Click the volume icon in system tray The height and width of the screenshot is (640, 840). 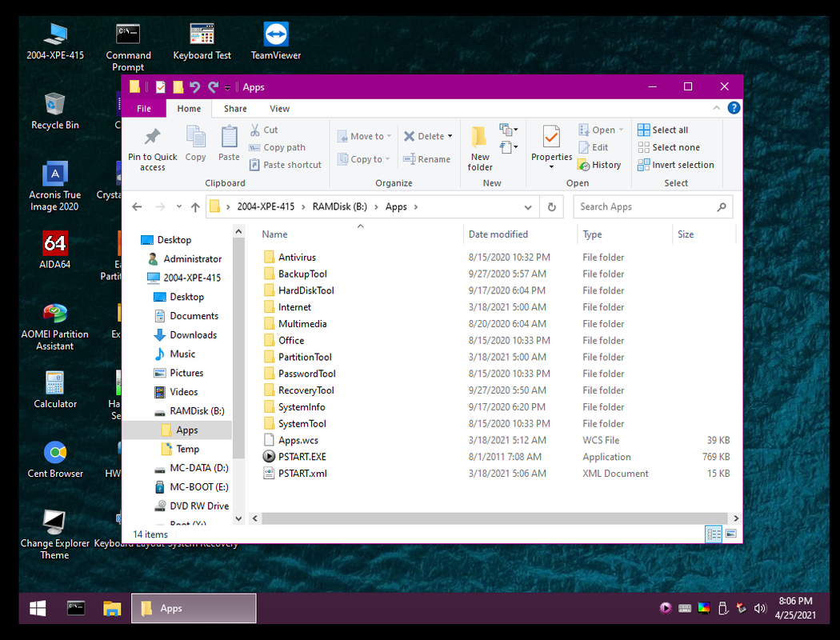[760, 609]
